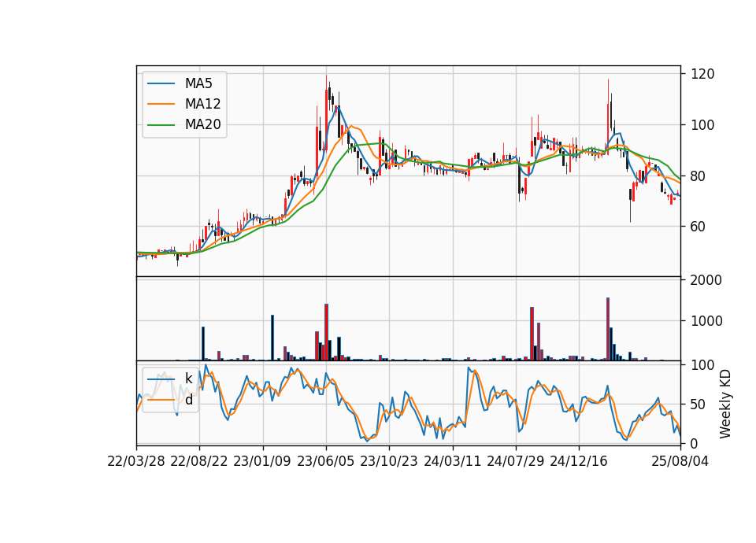Click the KD axis value 50
756x543 pixels.
699,404
